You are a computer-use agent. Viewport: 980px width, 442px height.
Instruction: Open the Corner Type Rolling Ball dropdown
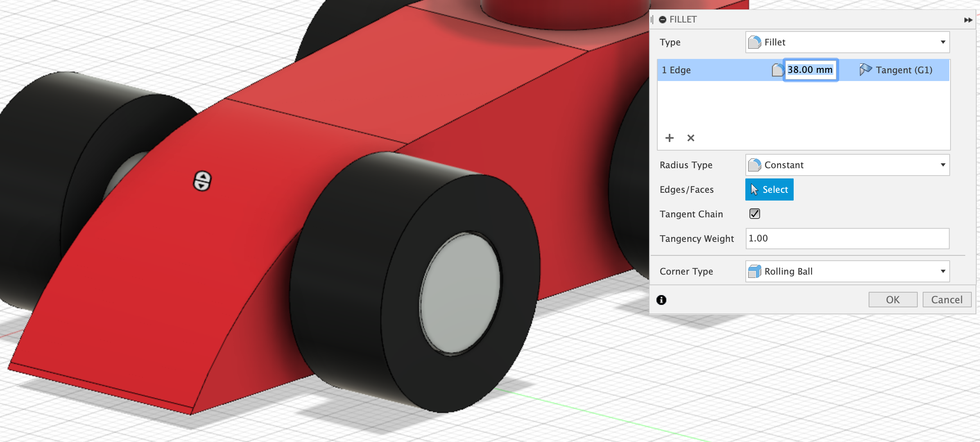click(847, 271)
